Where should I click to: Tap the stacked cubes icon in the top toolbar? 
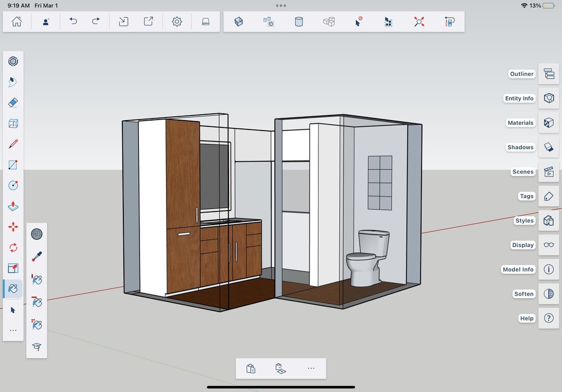pos(329,21)
